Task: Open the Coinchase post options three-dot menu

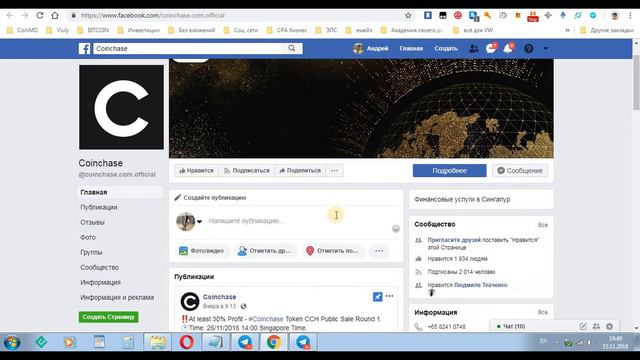Action: (389, 296)
